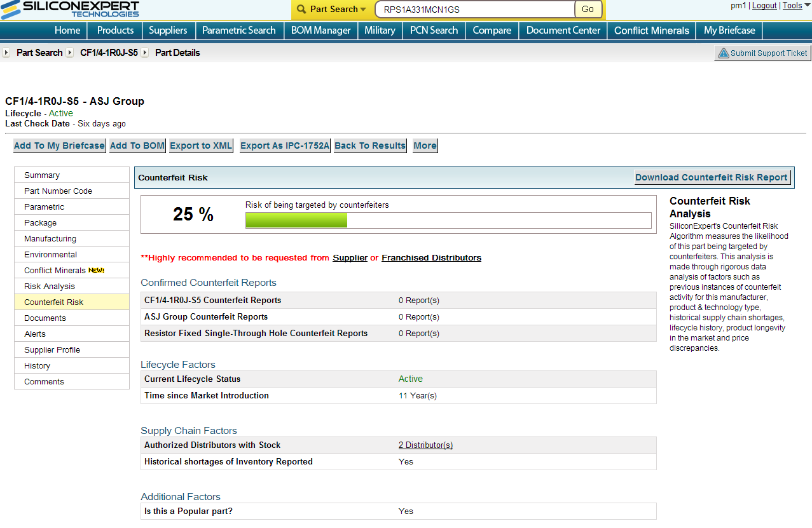This screenshot has width=812, height=528.
Task: Open the 2 Distributor(s) link
Action: click(x=425, y=445)
